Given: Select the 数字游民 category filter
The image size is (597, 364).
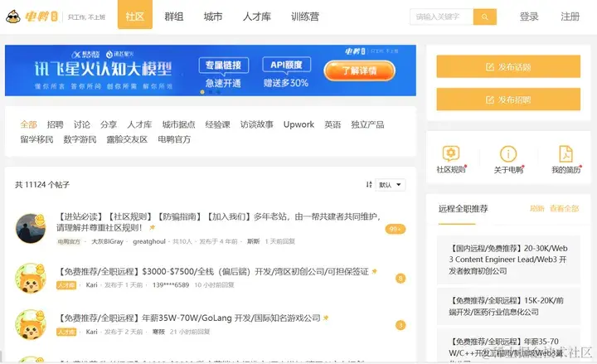Looking at the screenshot, I should [80, 139].
